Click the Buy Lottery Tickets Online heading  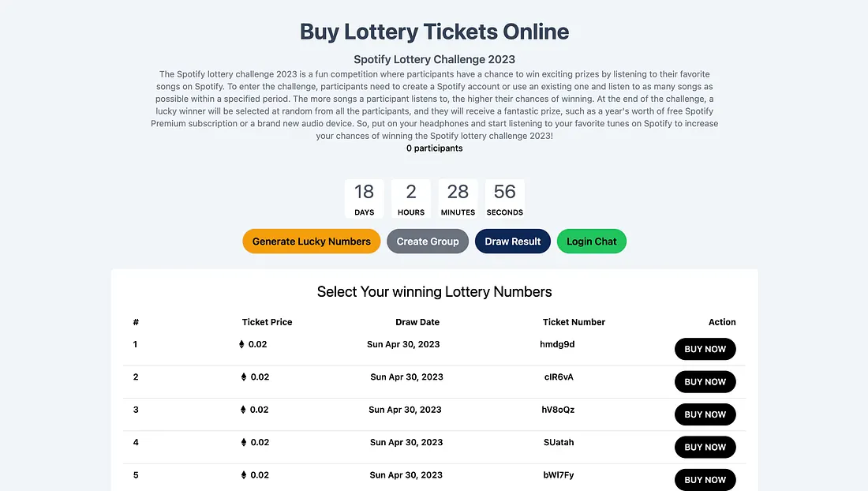(434, 32)
